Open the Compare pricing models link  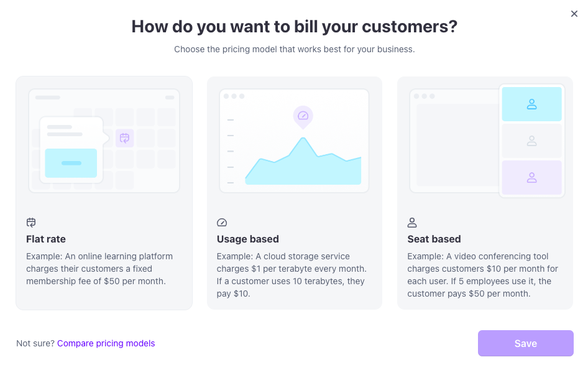[x=106, y=343]
